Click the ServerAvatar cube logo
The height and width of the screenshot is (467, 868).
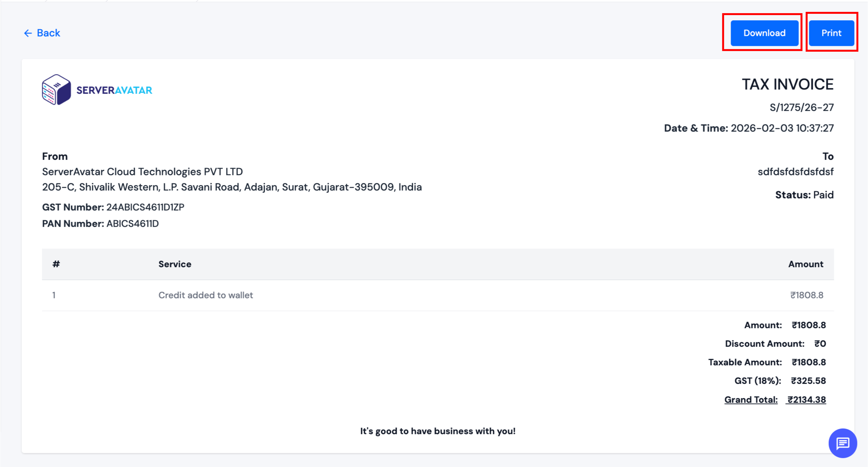coord(57,89)
